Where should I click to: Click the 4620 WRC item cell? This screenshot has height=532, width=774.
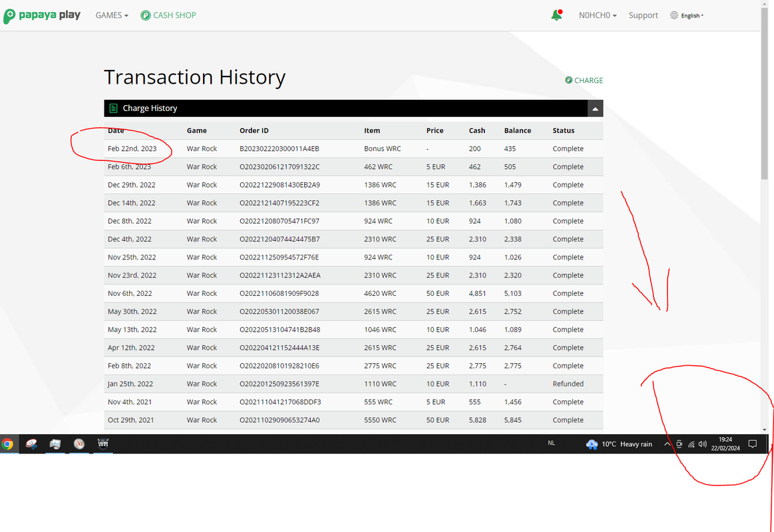pos(380,293)
